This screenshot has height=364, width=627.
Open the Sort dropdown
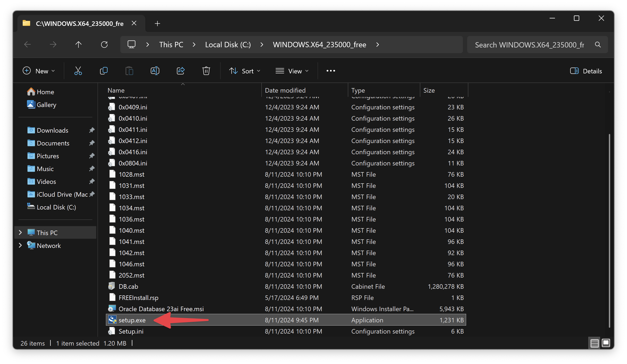245,71
